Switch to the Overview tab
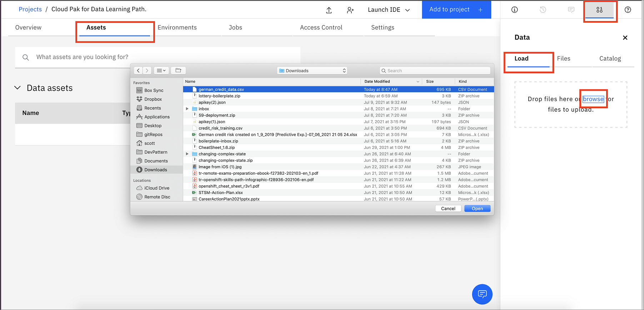 tap(28, 27)
